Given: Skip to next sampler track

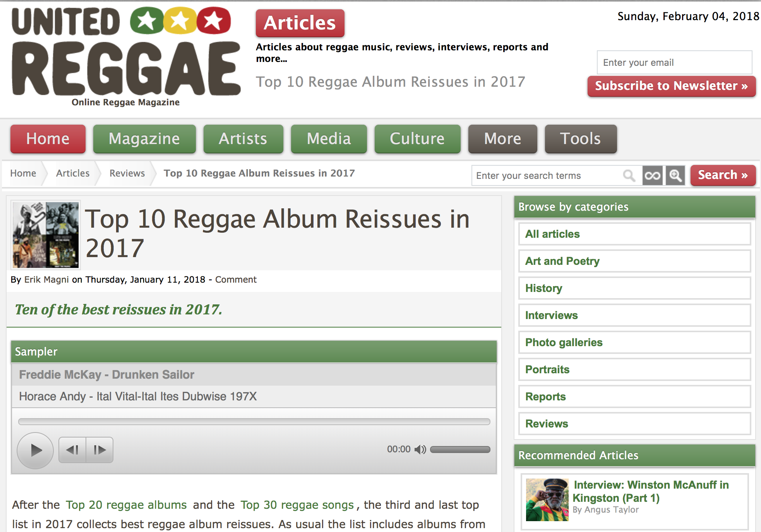Looking at the screenshot, I should [x=99, y=450].
